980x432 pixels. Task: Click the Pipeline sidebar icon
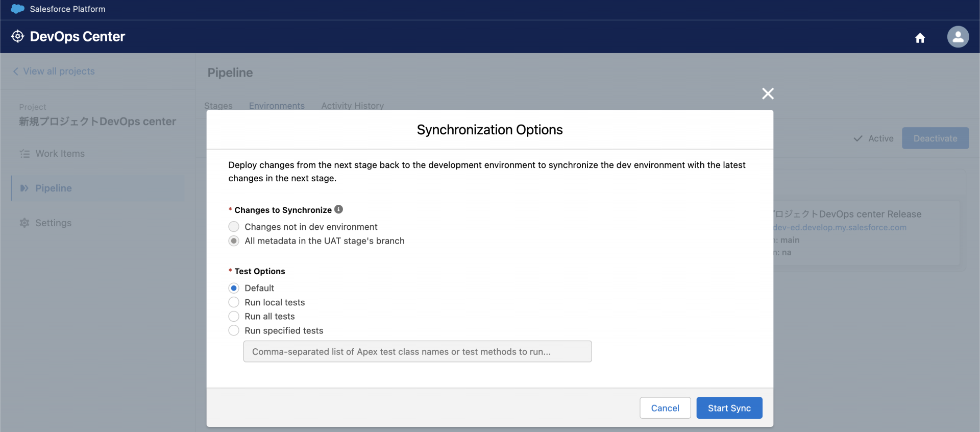[24, 188]
